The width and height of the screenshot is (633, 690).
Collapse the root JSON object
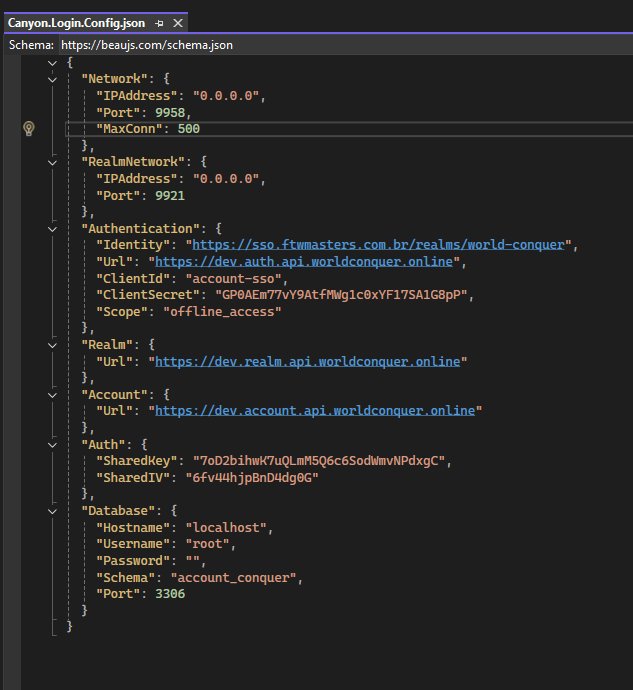(x=52, y=62)
